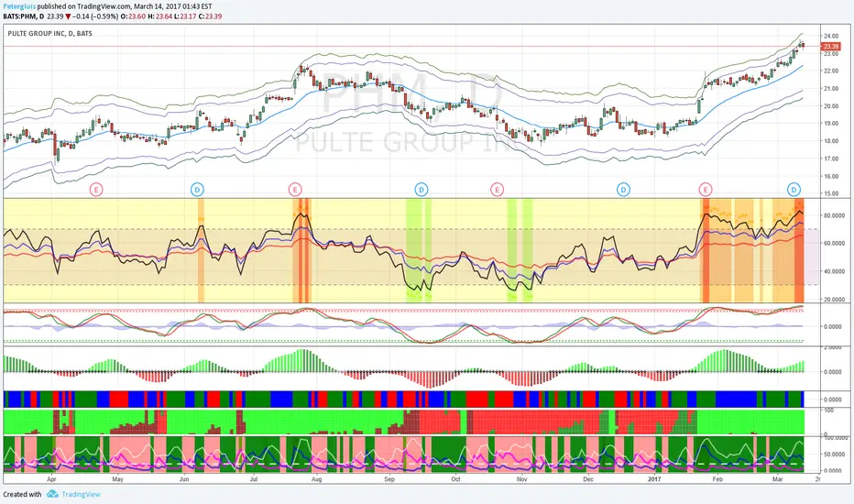Image resolution: width=854 pixels, height=504 pixels.
Task: Click the dividend marker D in mid December
Action: coord(623,190)
